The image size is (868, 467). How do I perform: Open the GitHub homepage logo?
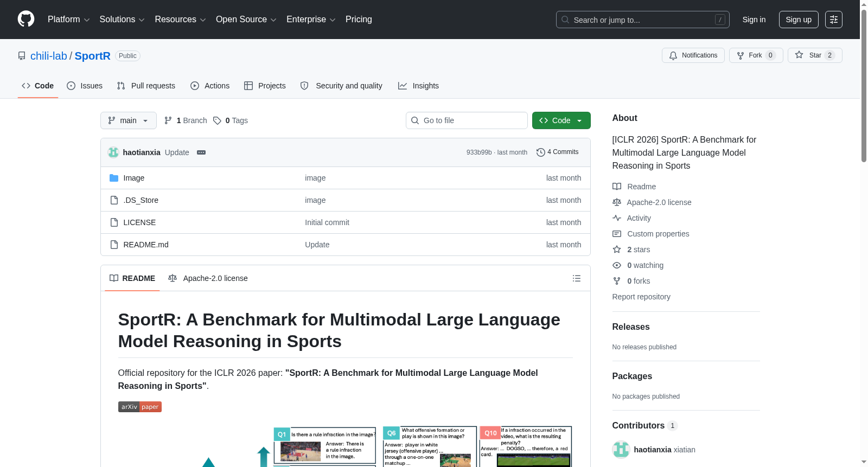tap(26, 20)
